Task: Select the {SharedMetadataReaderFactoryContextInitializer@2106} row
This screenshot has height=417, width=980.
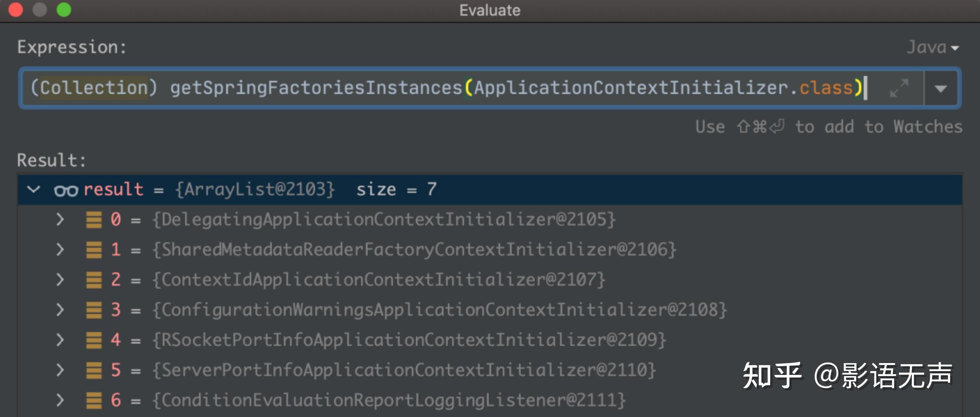Action: 490,249
